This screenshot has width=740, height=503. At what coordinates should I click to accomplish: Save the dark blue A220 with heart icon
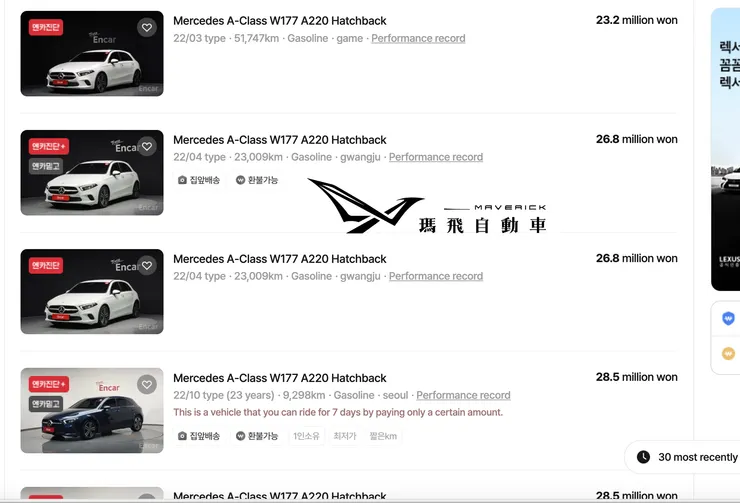pos(147,385)
